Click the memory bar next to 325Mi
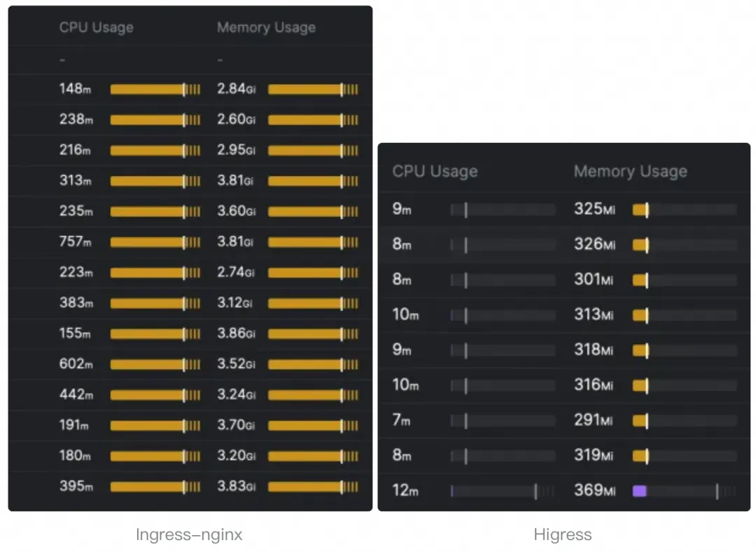Screen dimensions: 756x552 [x=640, y=209]
